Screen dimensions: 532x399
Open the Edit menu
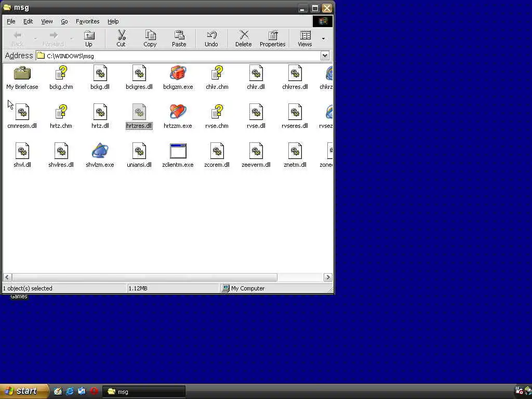pos(28,21)
